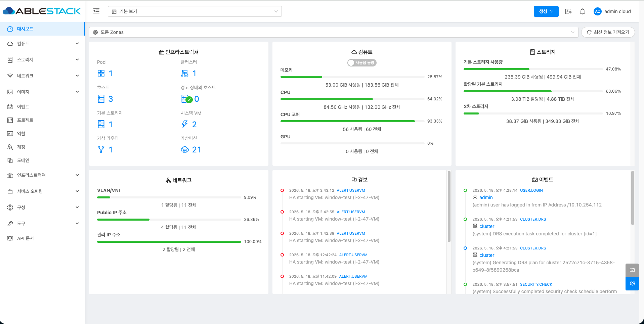Viewport: 644px width, 324px height.
Task: Open the 스토리지 card title
Action: 543,52
